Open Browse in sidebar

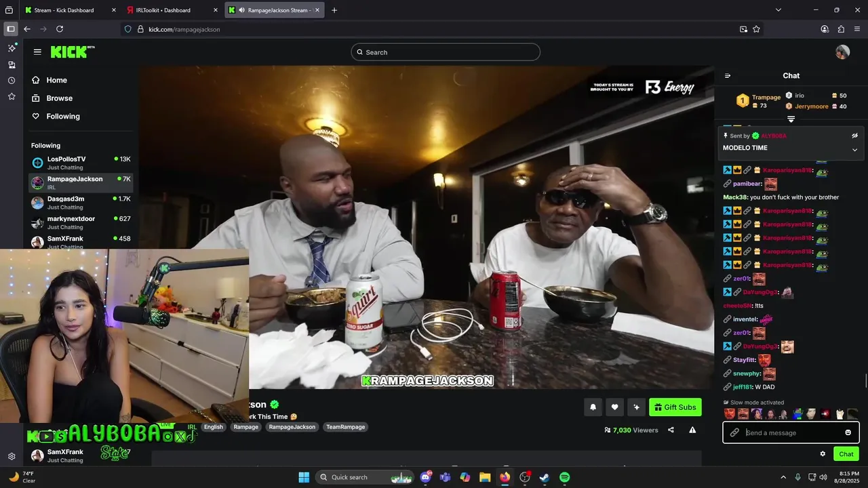(x=59, y=98)
